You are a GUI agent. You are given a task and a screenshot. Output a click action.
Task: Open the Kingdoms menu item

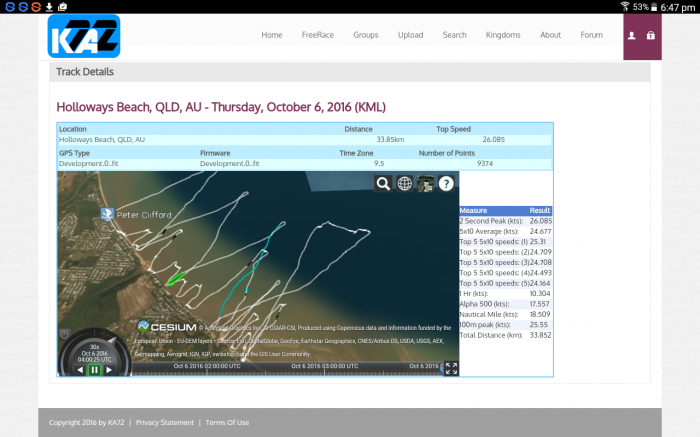coord(503,35)
